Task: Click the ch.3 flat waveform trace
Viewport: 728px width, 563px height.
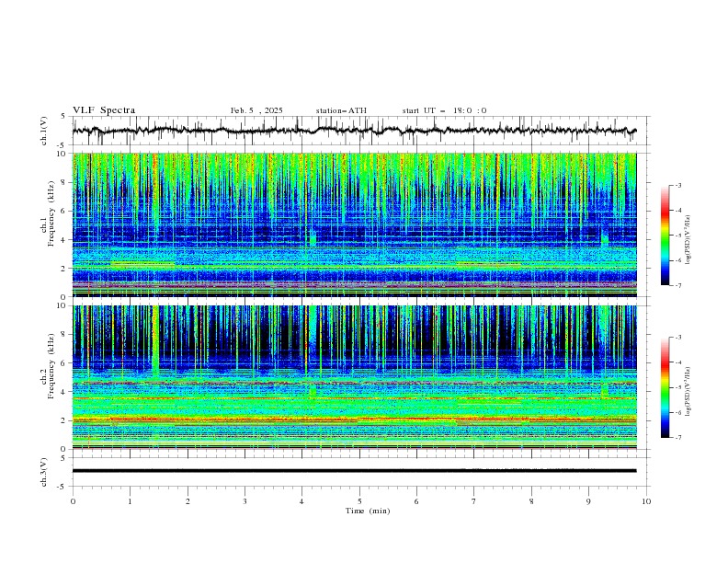Action: tap(354, 471)
